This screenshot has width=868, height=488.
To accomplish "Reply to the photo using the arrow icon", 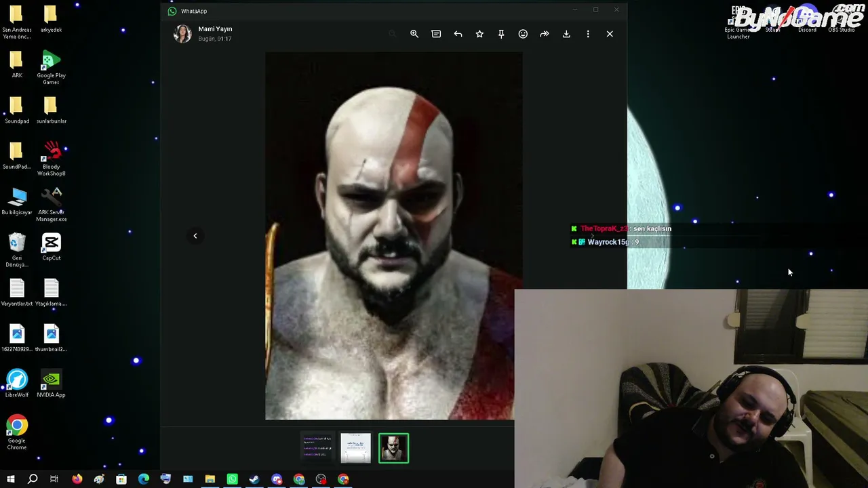I will coord(458,34).
